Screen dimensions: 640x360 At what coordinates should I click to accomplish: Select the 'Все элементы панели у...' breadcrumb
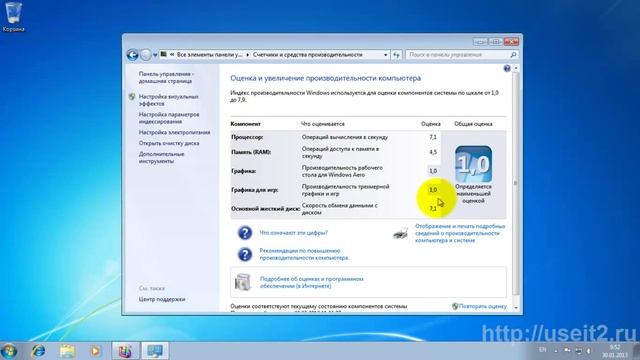209,55
